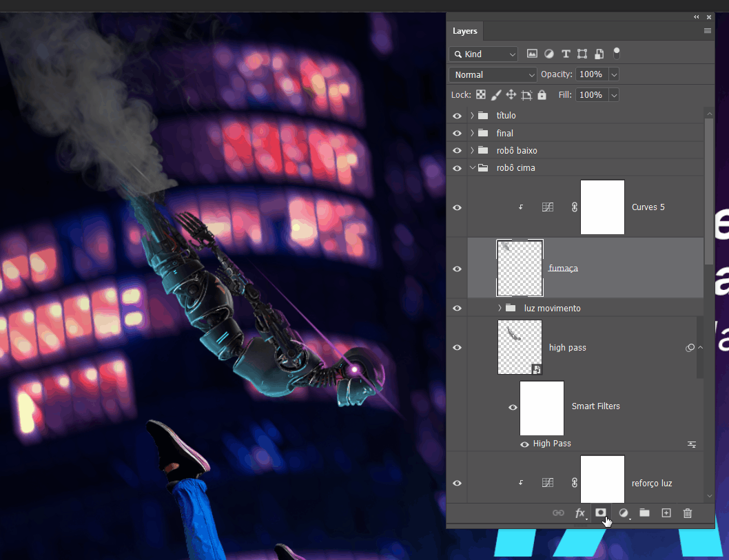Hide the título group
This screenshot has width=729, height=560.
click(457, 116)
